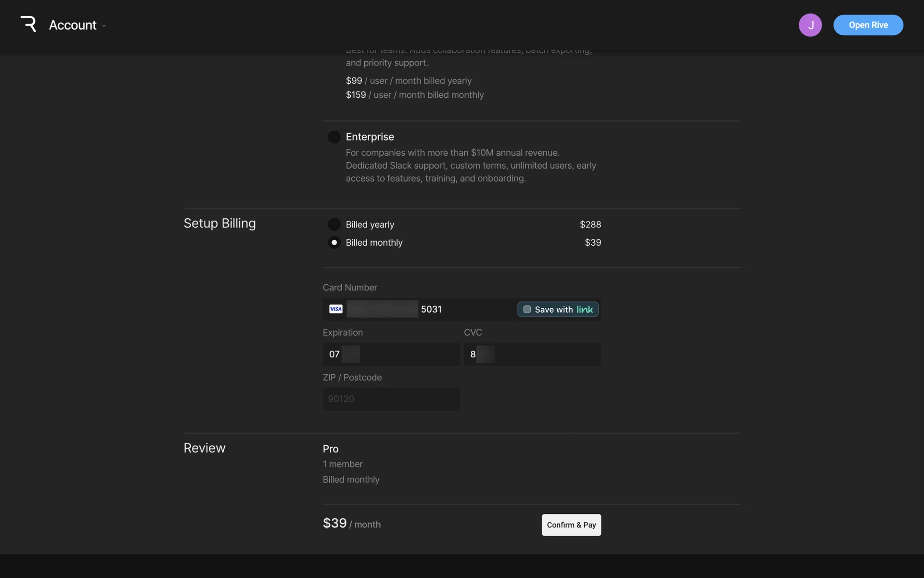Click the Pro plan name in Review
924x578 pixels.
click(x=331, y=449)
